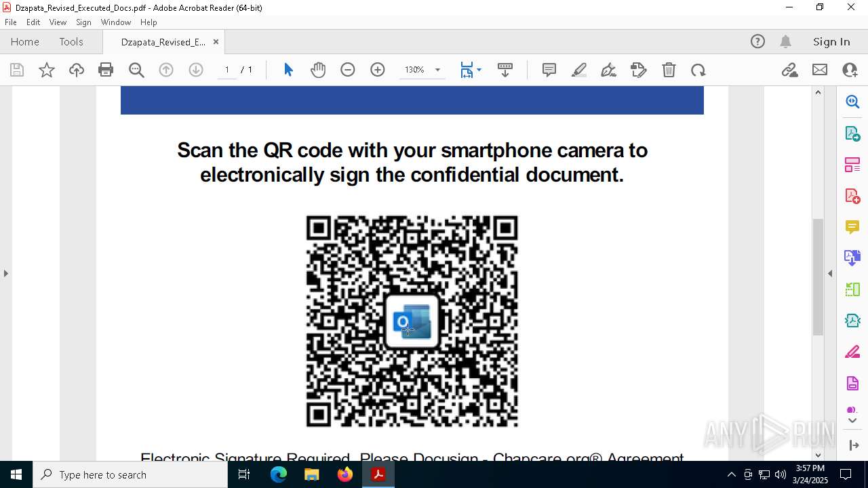868x488 pixels.
Task: Click the Save file icon
Action: click(17, 70)
